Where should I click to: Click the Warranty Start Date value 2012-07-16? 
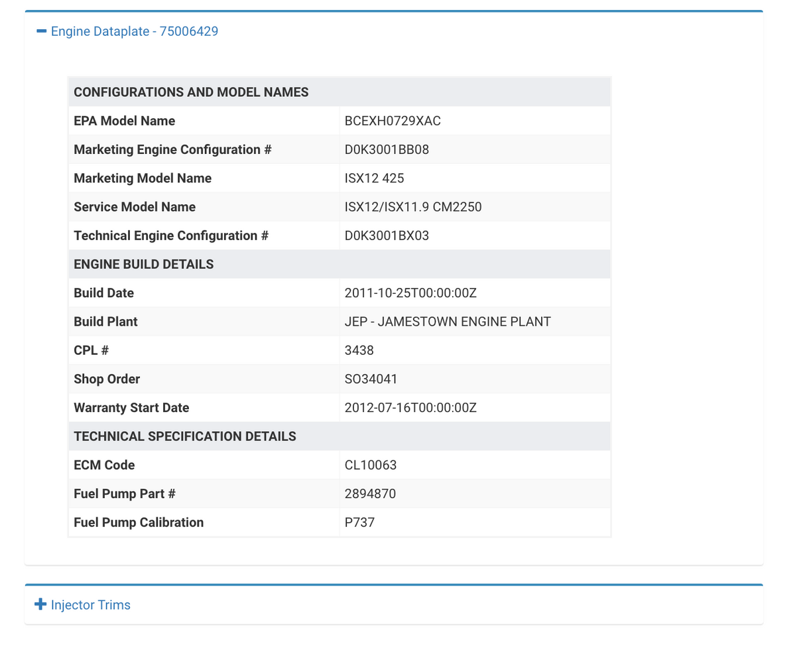[x=410, y=407]
